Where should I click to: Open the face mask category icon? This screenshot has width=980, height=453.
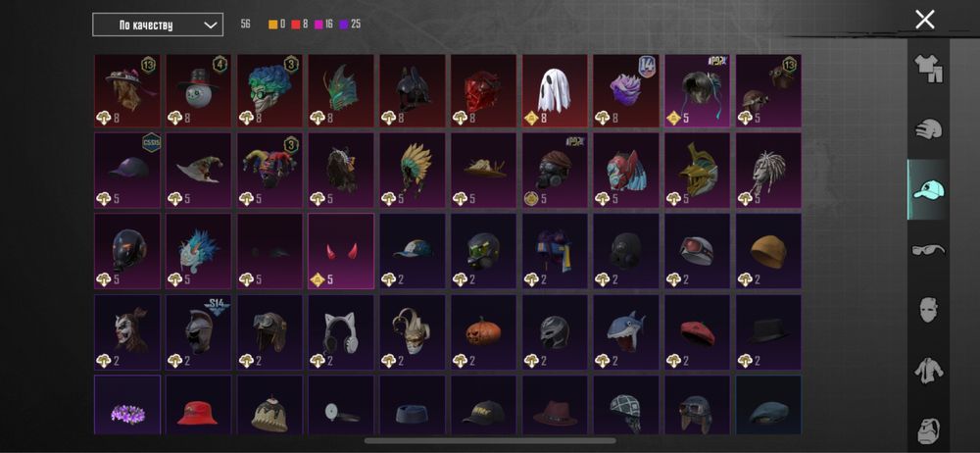[x=928, y=310]
